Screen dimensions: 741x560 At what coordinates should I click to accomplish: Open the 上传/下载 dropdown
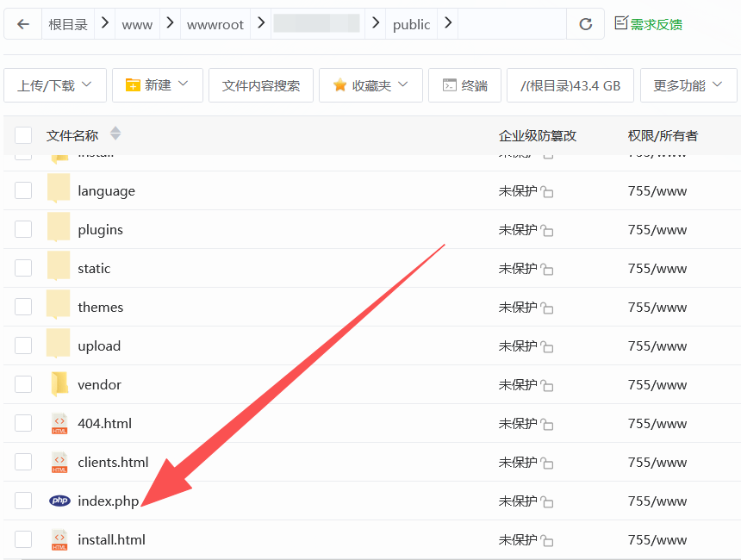55,85
